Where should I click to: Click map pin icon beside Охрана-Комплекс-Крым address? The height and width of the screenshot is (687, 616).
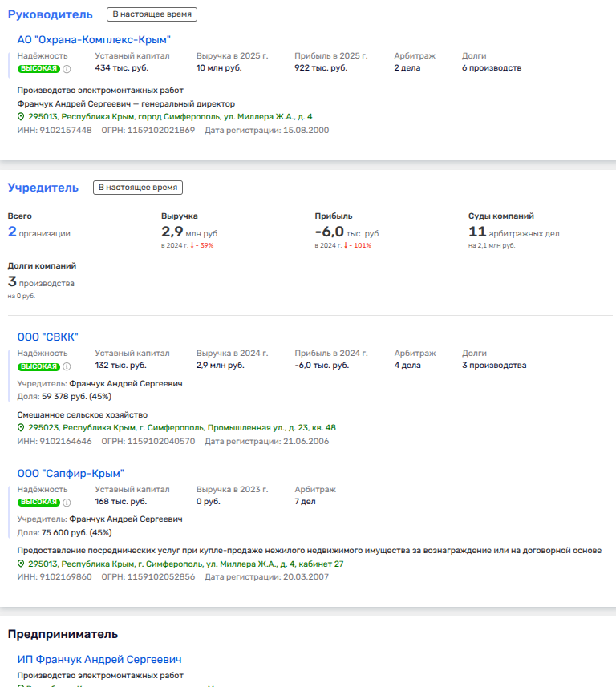[21, 117]
